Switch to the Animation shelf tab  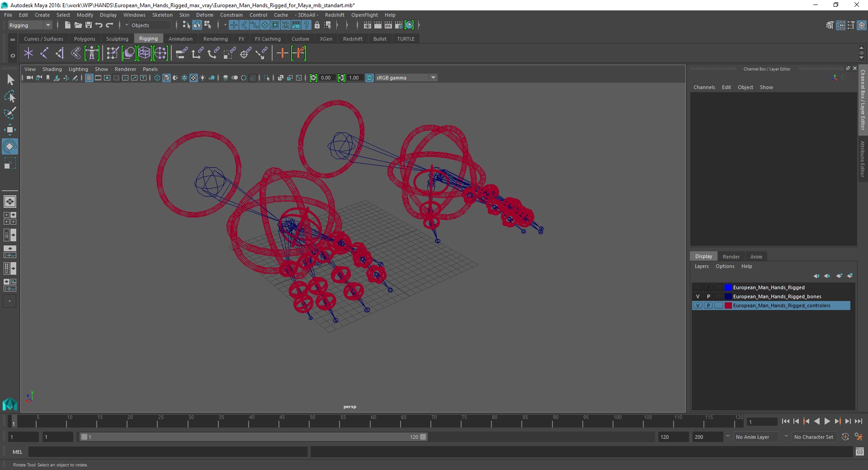pyautogui.click(x=180, y=39)
